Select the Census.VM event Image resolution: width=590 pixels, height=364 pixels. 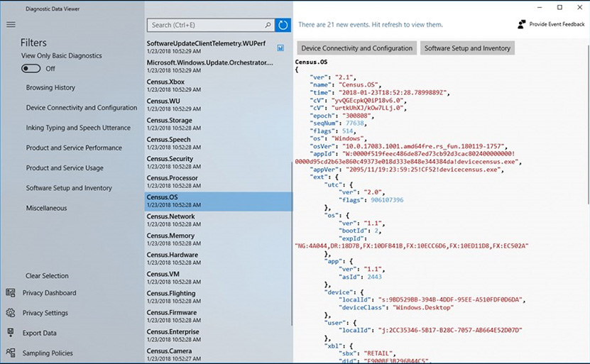(218, 277)
